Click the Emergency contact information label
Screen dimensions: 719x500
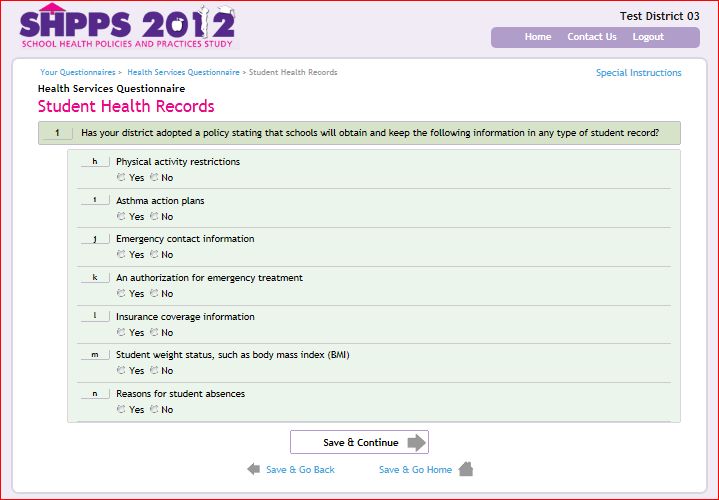click(185, 239)
